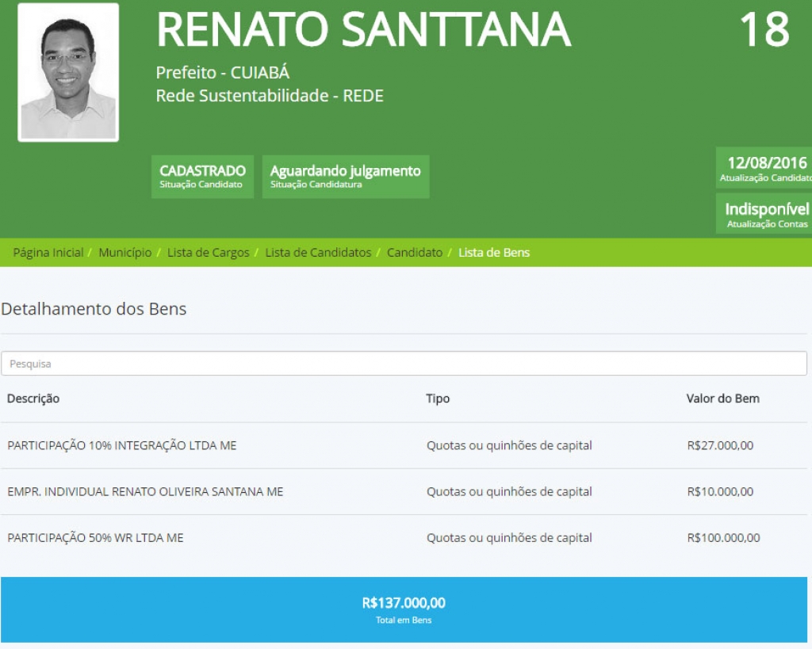Click the CADASTRADO status badge
Image resolution: width=812 pixels, height=649 pixels.
(x=202, y=177)
